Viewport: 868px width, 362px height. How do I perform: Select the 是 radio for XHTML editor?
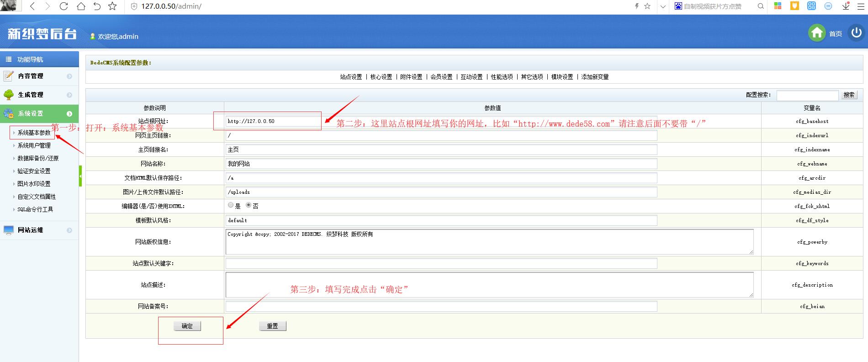pos(231,206)
